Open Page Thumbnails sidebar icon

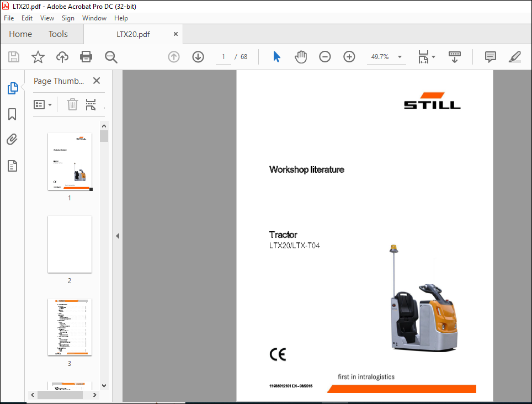(13, 88)
